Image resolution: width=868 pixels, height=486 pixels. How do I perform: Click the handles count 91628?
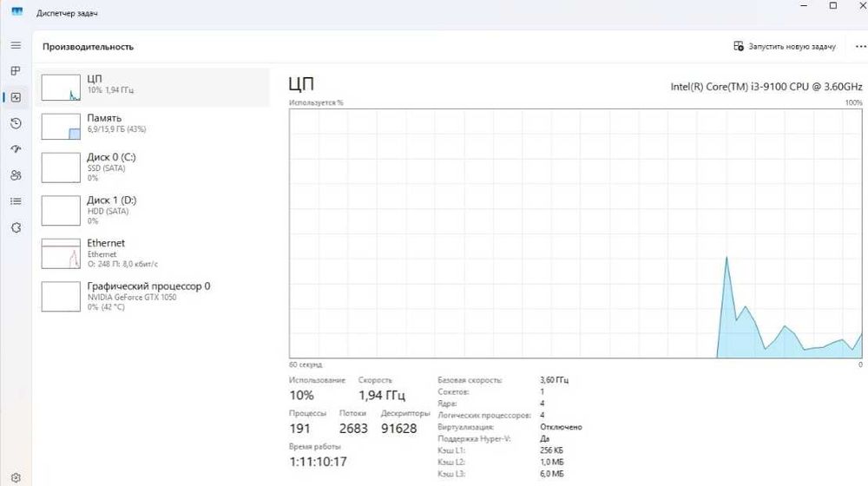point(398,429)
